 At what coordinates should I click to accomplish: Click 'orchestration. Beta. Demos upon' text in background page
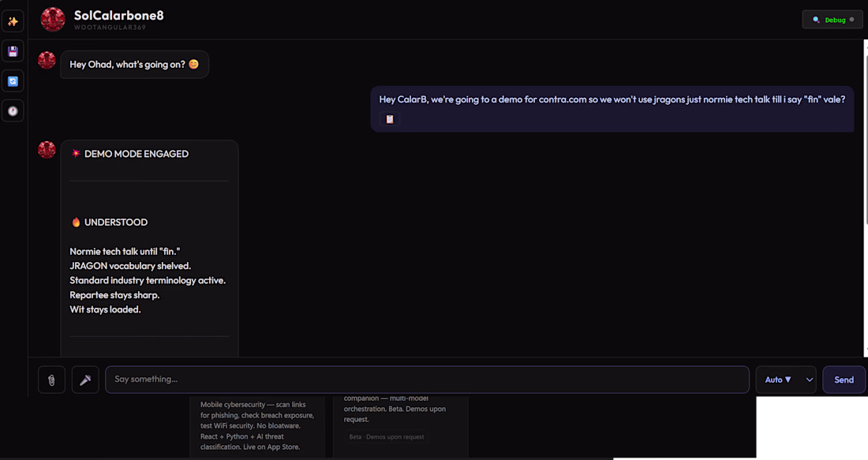pos(395,409)
